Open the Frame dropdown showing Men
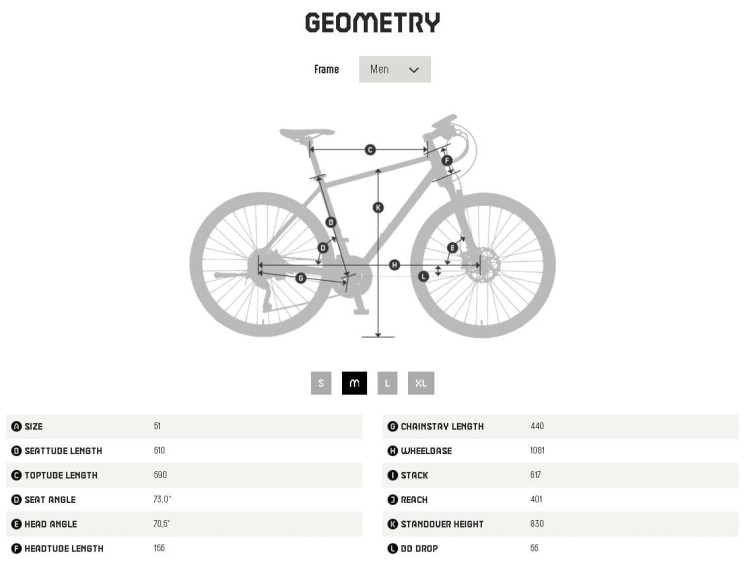Screen dimensions: 750x565 point(394,69)
